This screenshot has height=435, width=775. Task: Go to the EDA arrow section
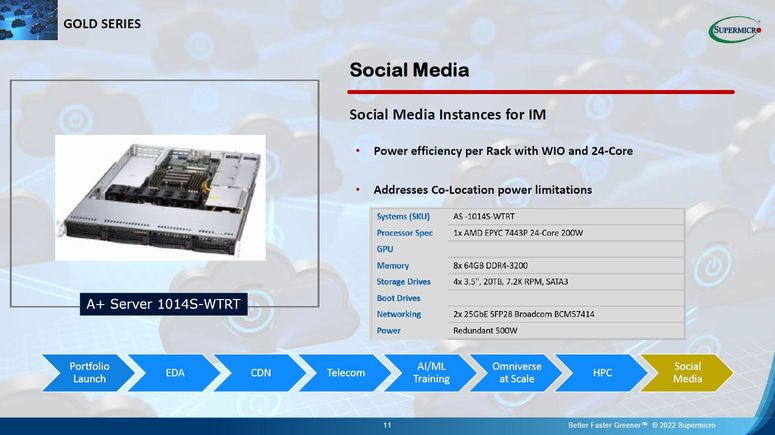pos(175,373)
